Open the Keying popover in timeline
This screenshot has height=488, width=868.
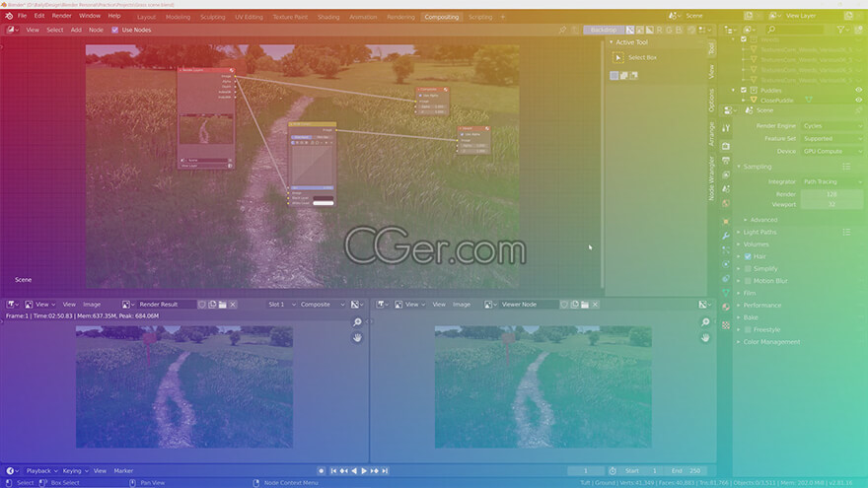point(75,471)
